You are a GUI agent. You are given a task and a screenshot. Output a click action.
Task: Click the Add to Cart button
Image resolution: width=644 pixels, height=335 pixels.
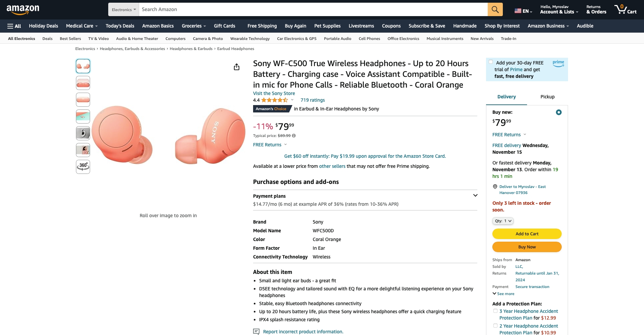click(x=527, y=234)
